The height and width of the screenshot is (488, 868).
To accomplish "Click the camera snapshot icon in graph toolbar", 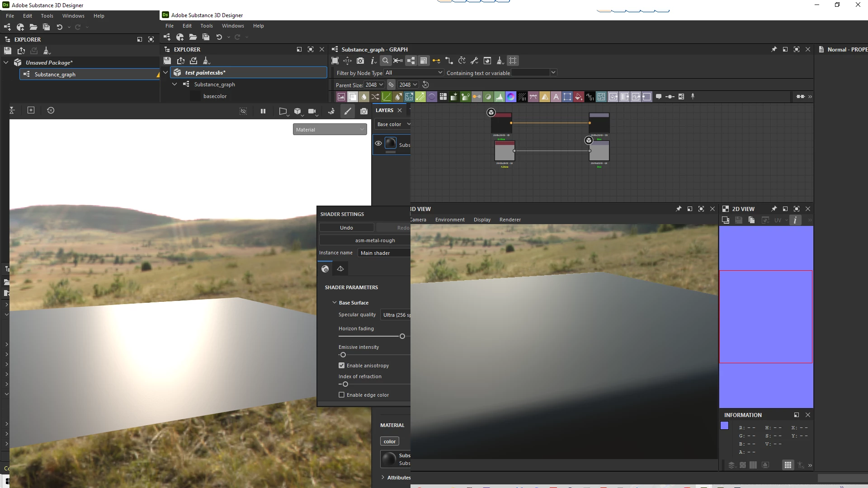I will (x=360, y=61).
